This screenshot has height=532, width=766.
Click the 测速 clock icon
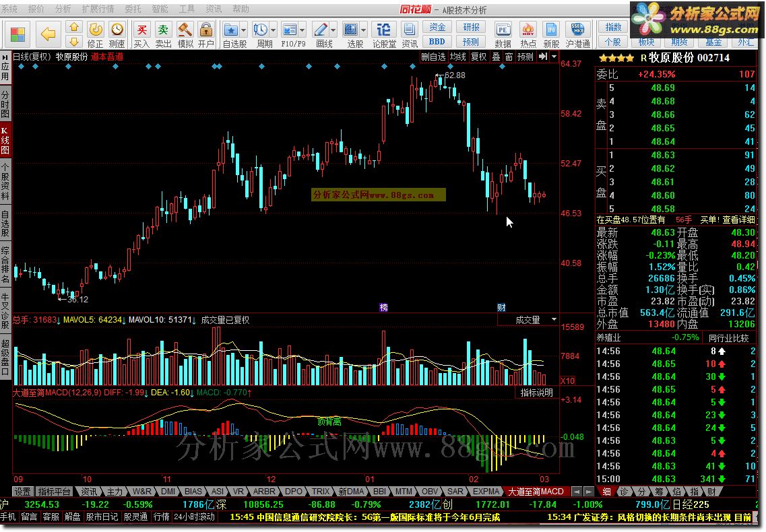click(x=117, y=30)
